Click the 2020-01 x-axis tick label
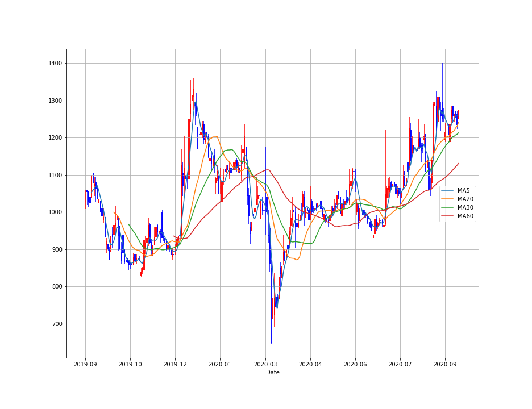The height and width of the screenshot is (409, 532). click(x=220, y=365)
